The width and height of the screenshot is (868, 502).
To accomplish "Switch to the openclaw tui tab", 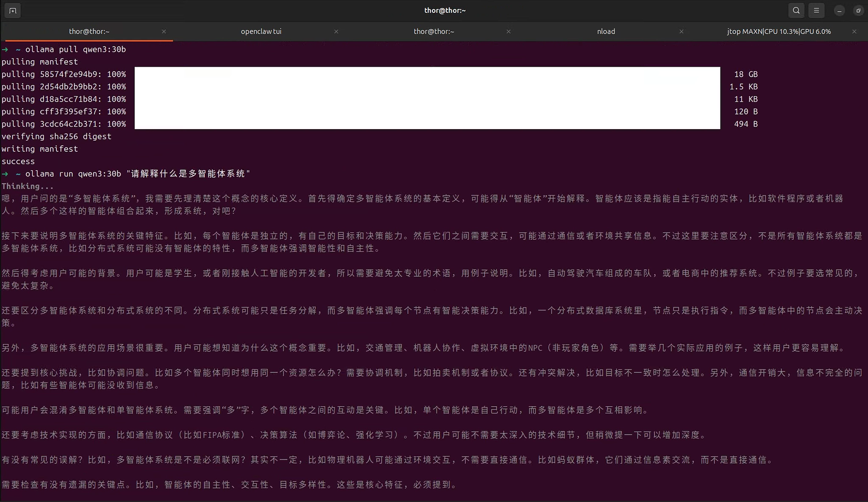I will click(x=261, y=31).
